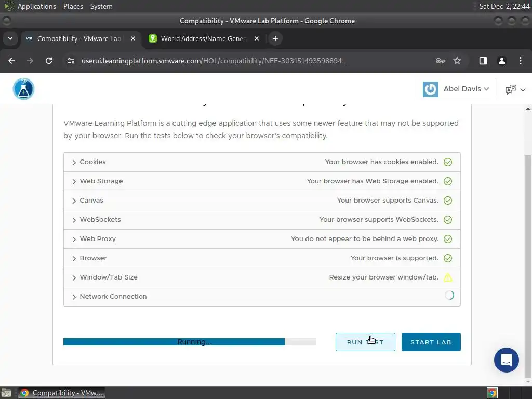Open the Abel Davis user dropdown
532x399 pixels.
[x=456, y=89]
